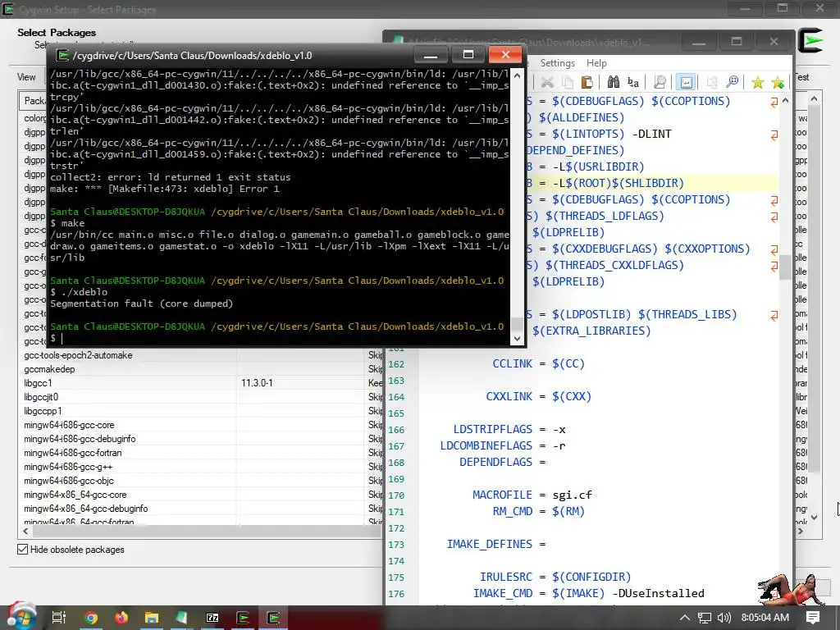The image size is (840, 630).
Task: Select the libgcc1 package row
Action: (x=200, y=383)
